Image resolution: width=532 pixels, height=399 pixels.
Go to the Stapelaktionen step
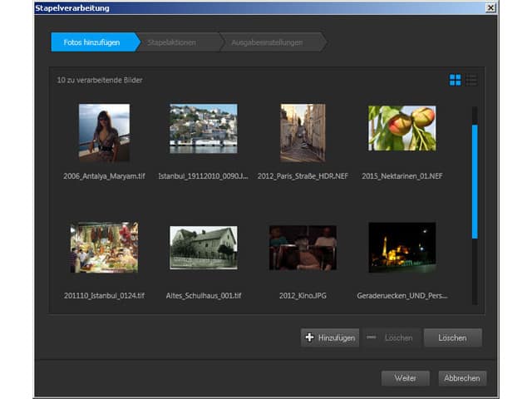tap(173, 42)
